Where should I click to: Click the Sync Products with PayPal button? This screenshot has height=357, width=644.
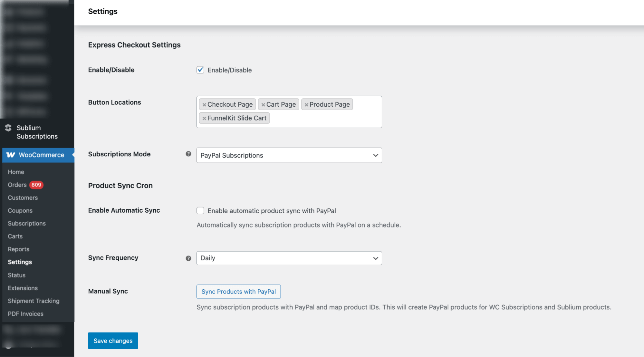tap(238, 292)
